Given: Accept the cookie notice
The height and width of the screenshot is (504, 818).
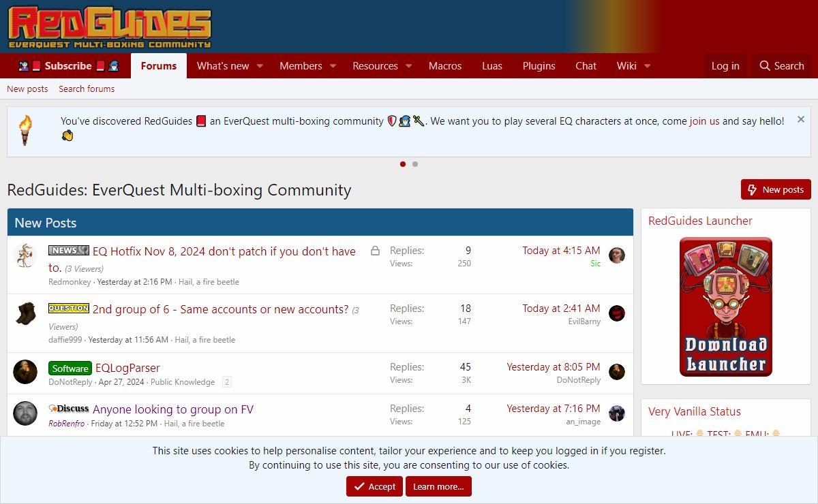Looking at the screenshot, I should tap(374, 486).
